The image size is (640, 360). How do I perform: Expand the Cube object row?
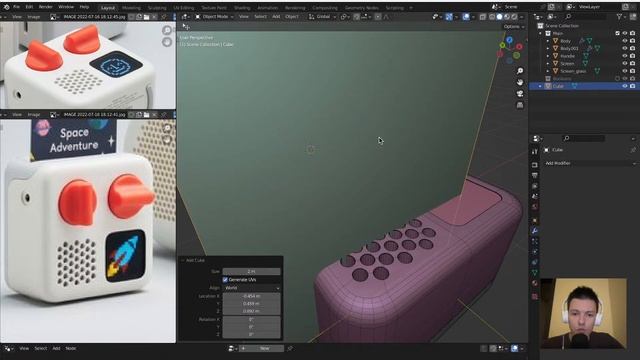tap(540, 86)
